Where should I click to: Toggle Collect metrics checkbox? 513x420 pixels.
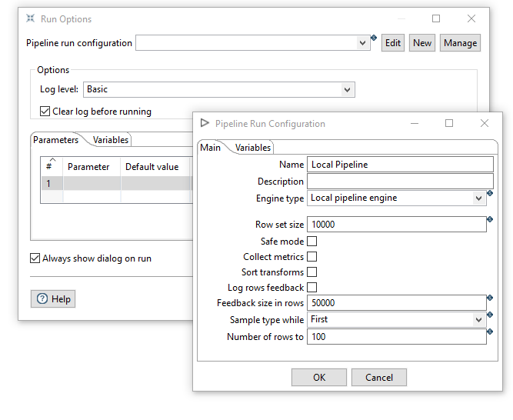pos(312,257)
